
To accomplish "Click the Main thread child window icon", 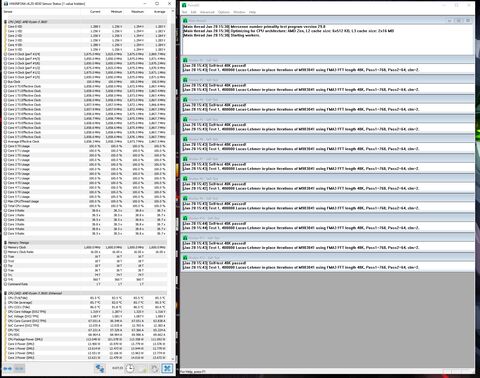I will [185, 21].
